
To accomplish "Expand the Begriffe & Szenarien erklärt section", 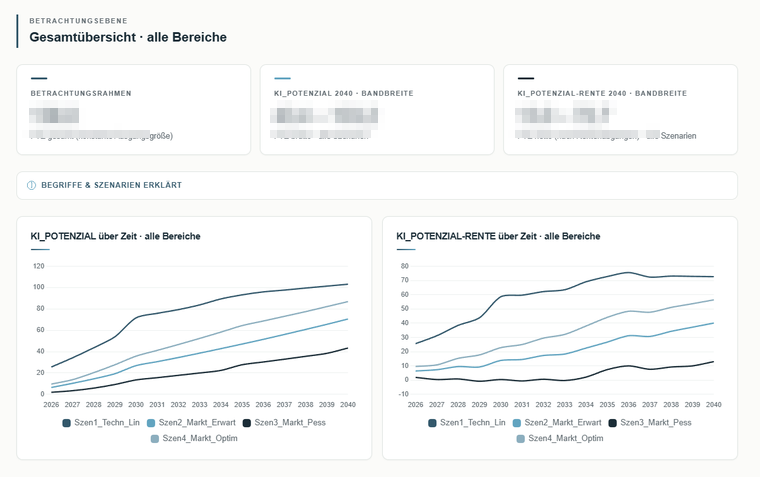I will pos(377,185).
